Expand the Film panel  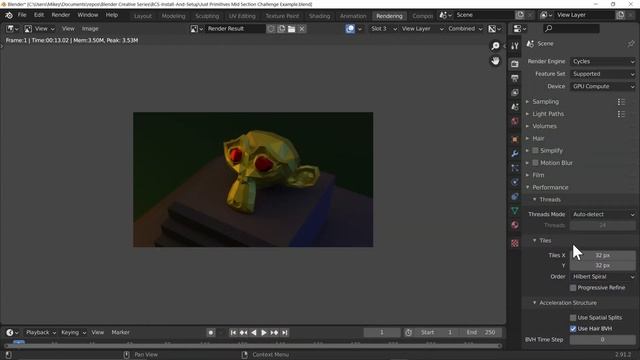coord(538,175)
